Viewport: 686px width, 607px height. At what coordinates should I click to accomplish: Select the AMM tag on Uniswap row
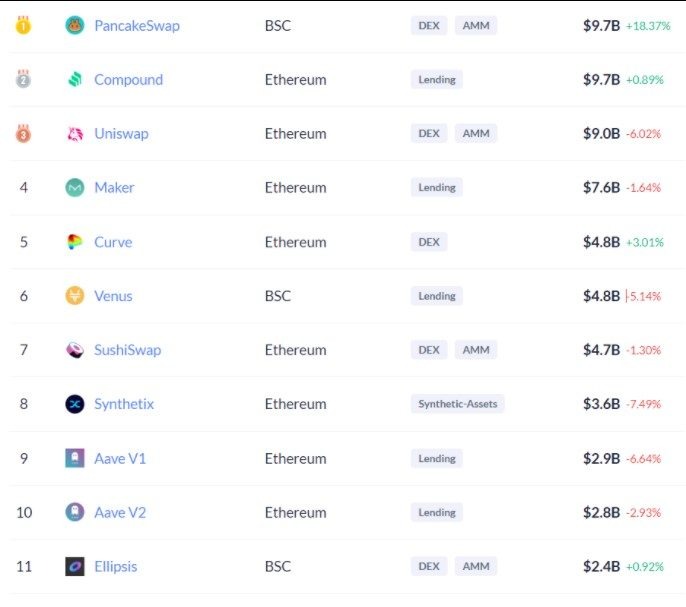pyautogui.click(x=476, y=133)
